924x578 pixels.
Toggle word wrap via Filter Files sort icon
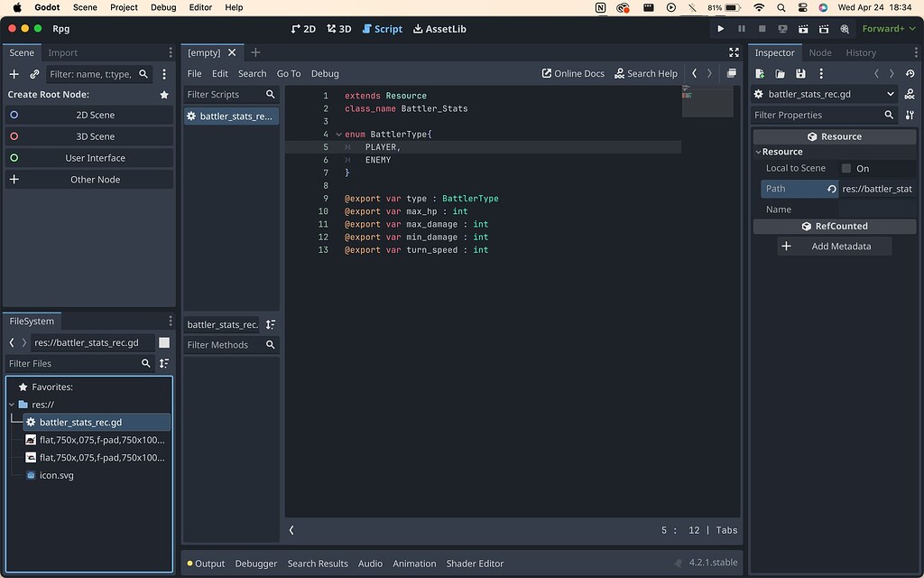(163, 363)
